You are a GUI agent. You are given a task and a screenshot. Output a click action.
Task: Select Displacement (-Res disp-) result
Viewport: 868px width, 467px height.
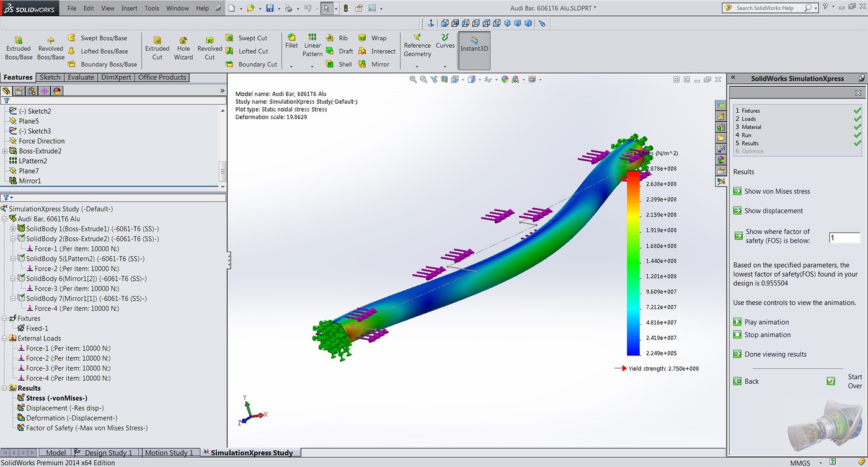pos(60,408)
